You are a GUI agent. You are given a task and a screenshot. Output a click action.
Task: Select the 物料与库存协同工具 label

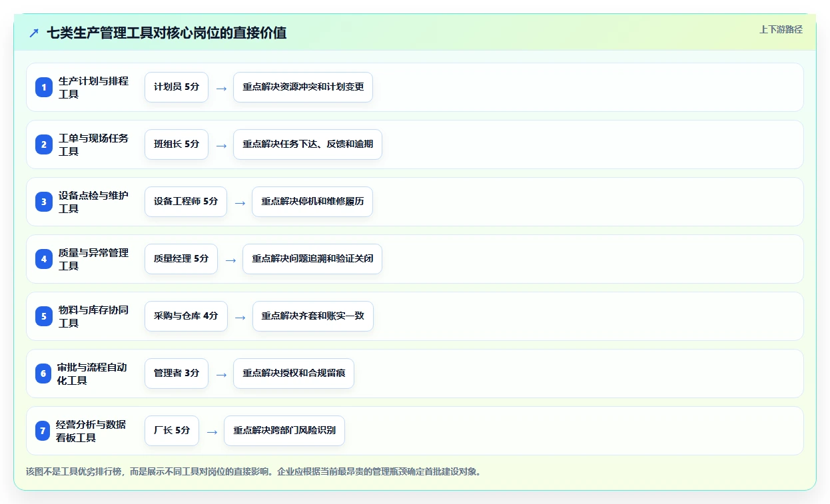[94, 316]
